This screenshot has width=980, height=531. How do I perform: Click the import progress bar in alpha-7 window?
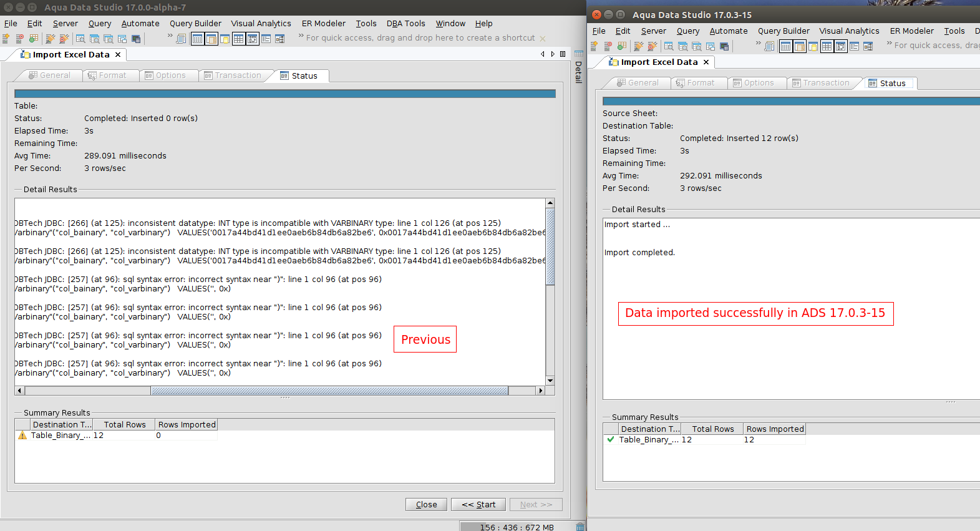pyautogui.click(x=285, y=94)
